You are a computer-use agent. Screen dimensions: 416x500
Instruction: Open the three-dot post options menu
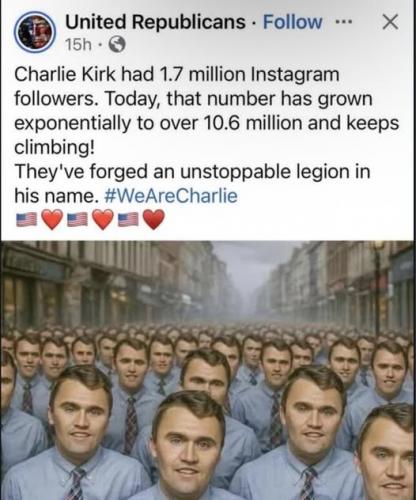pos(343,22)
